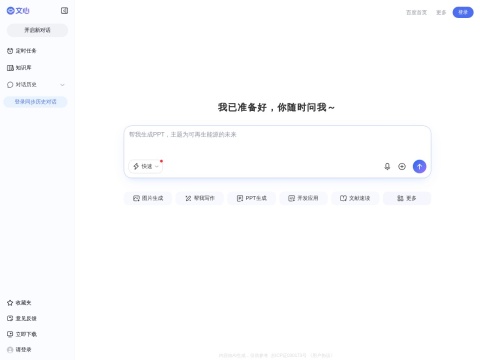Image resolution: width=480 pixels, height=360 pixels.
Task: Click the 文心 logo
Action: click(18, 11)
